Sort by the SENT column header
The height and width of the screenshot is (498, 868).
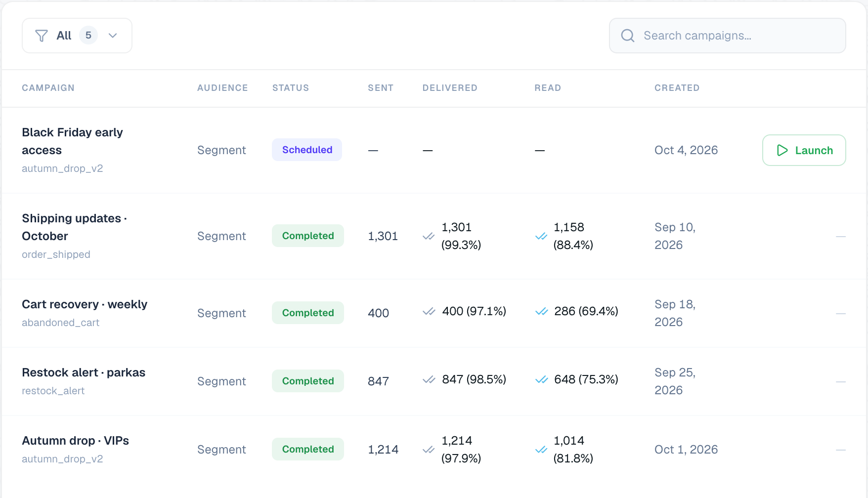pyautogui.click(x=381, y=88)
